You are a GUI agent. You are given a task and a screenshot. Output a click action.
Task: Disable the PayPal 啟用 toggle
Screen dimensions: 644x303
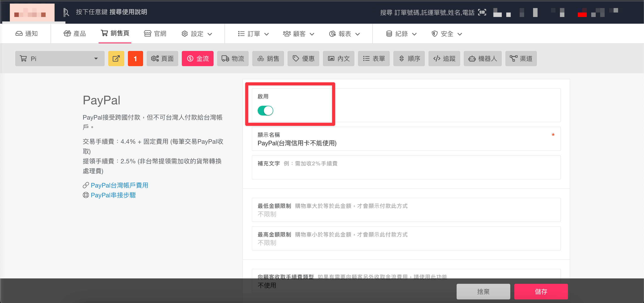(265, 111)
